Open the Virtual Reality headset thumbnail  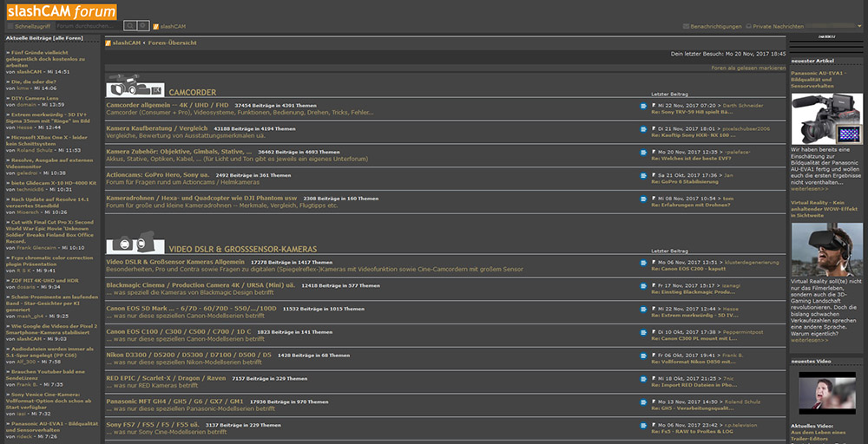(x=826, y=250)
